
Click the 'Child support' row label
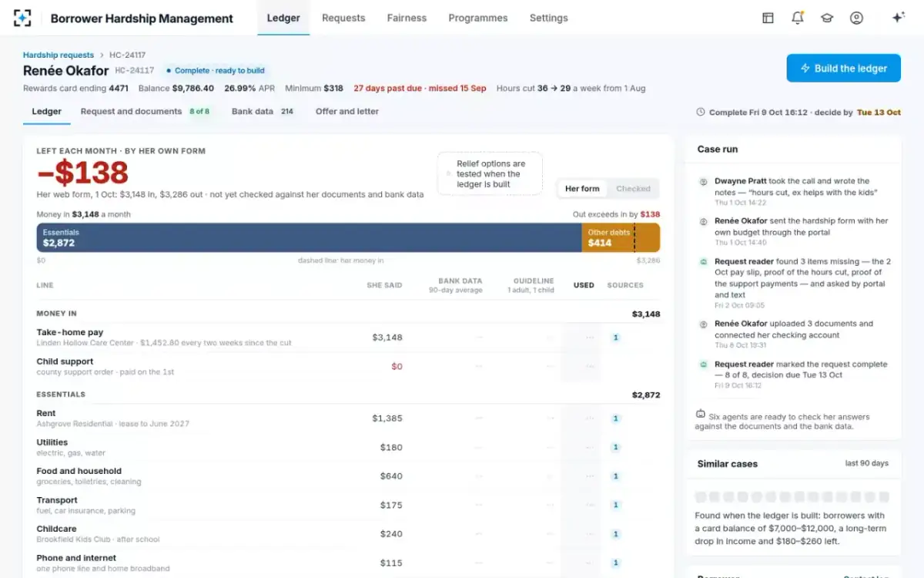(65, 361)
